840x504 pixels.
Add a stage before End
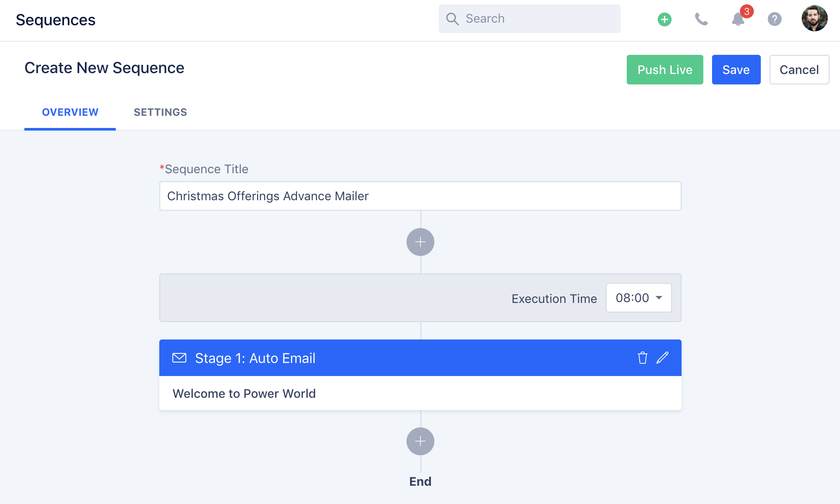[420, 441]
